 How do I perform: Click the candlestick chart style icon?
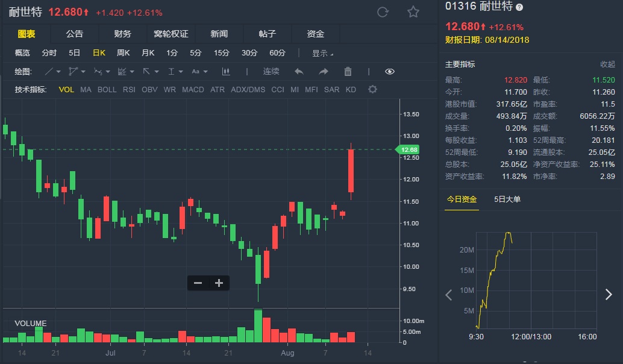point(227,72)
